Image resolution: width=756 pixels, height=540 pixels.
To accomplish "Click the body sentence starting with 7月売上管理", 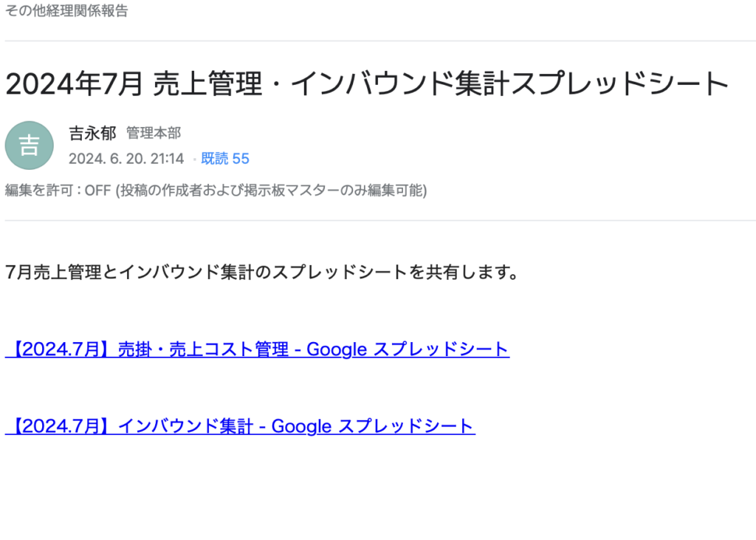I will (261, 272).
